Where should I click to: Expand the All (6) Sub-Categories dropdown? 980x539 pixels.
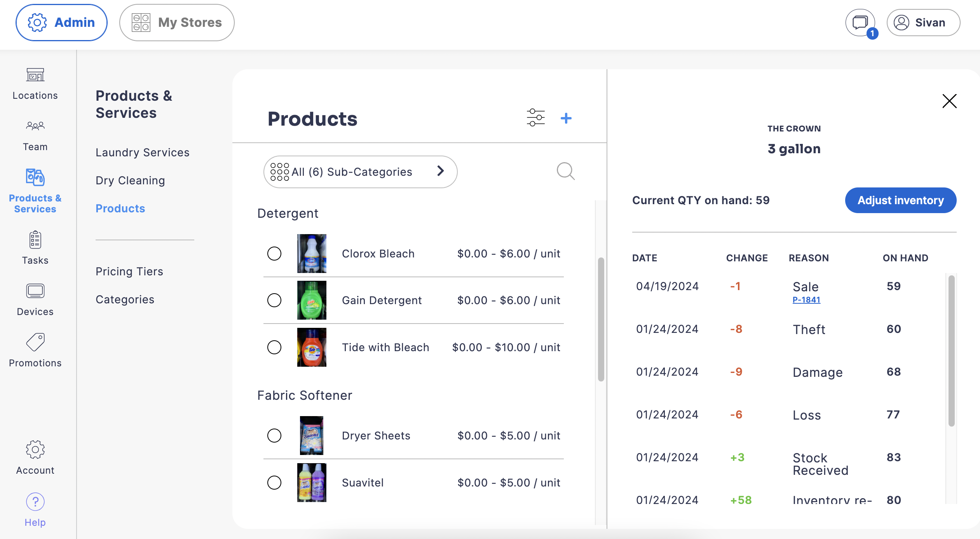click(x=360, y=172)
